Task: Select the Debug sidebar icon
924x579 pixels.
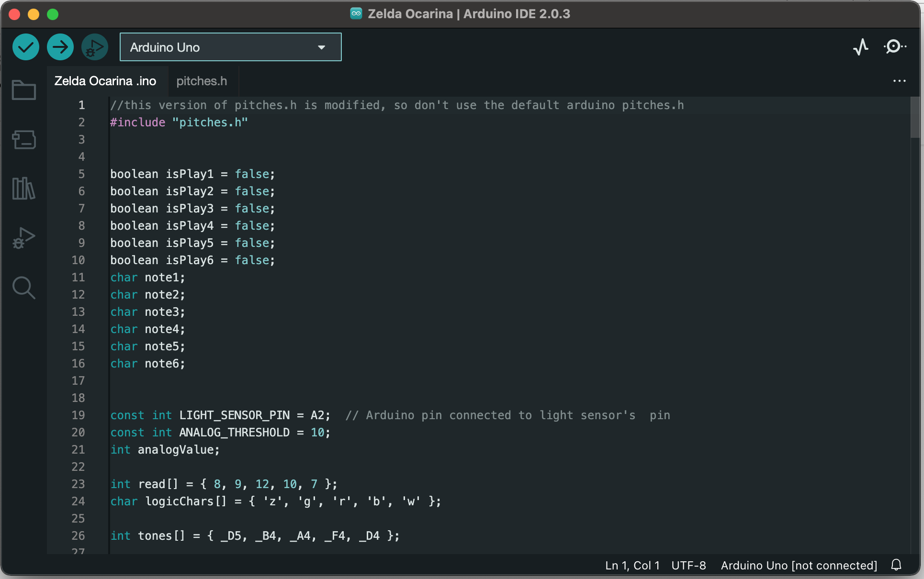Action: click(24, 238)
